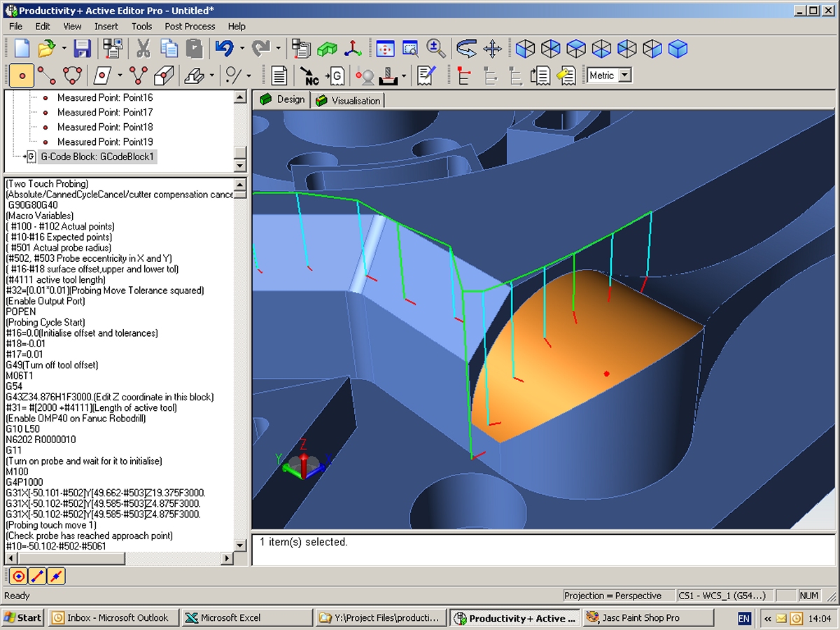Toggle the midpoint snap button
Image resolution: width=840 pixels, height=630 pixels.
coord(56,576)
